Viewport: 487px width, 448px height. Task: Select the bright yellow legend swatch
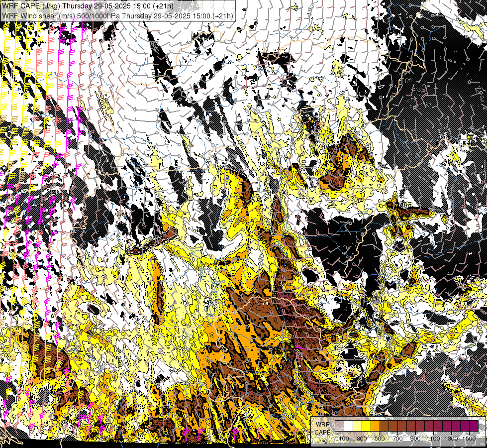[x=367, y=426]
